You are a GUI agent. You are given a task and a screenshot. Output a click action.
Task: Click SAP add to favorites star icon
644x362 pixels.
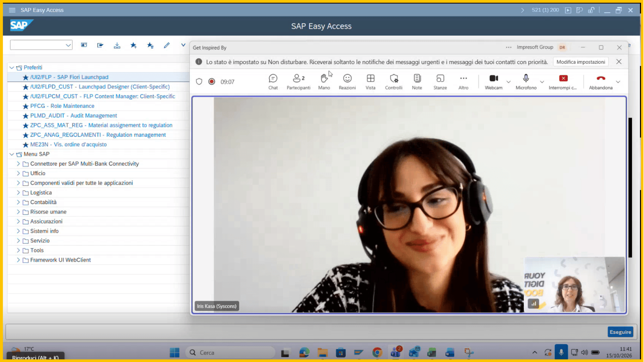133,45
